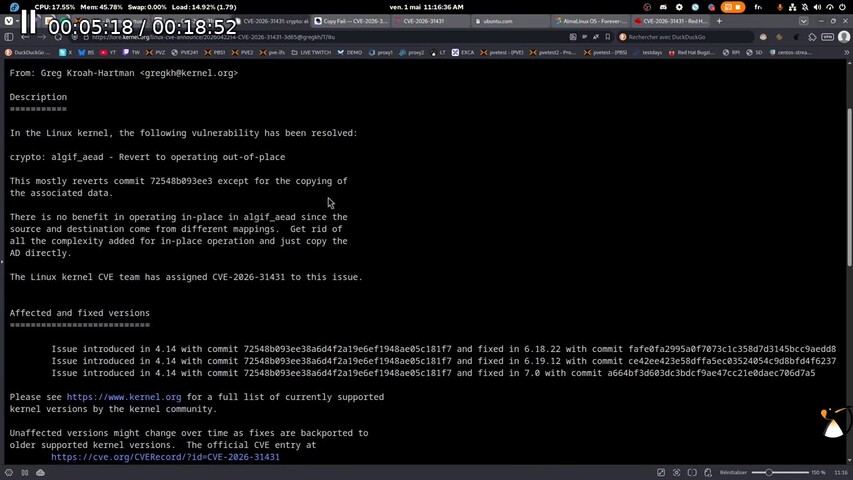Open the 'pvetest - (PBS)' bookmark
The width and height of the screenshot is (853, 480).
[x=605, y=53]
